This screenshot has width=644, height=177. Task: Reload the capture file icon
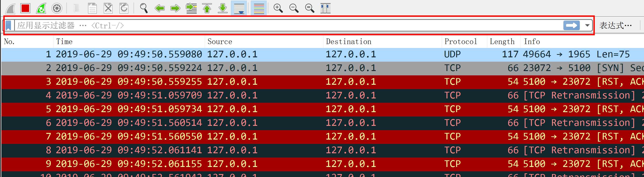tap(124, 8)
